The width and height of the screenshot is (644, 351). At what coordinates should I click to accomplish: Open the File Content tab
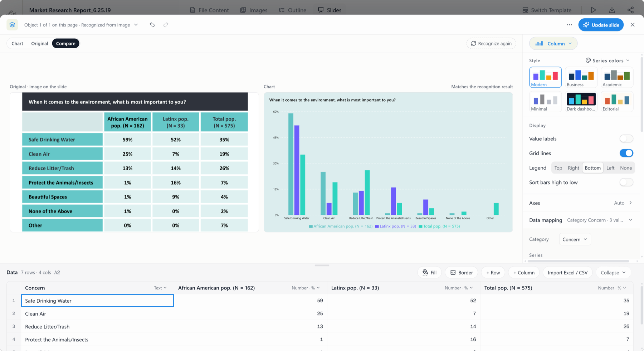click(209, 10)
